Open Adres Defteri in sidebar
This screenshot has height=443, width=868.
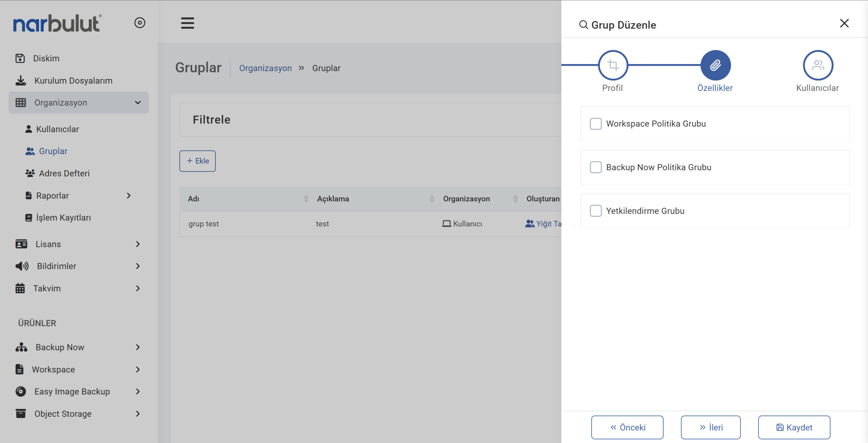coord(64,173)
